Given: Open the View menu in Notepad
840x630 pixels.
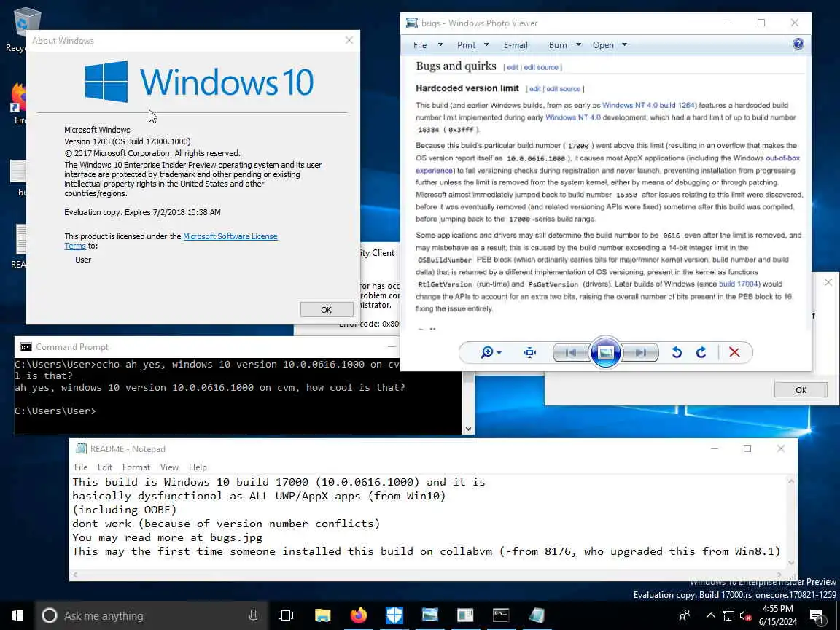Looking at the screenshot, I should pyautogui.click(x=169, y=467).
